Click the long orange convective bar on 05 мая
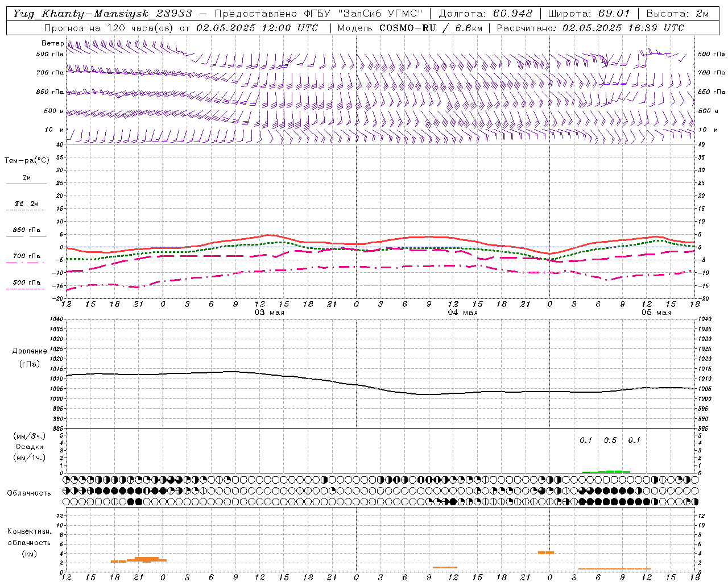728x582 pixels. click(614, 568)
